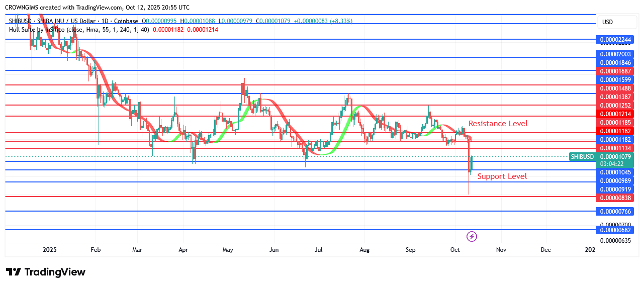Click the TradingView logo at bottom left
The width and height of the screenshot is (644, 287).
[x=46, y=272]
